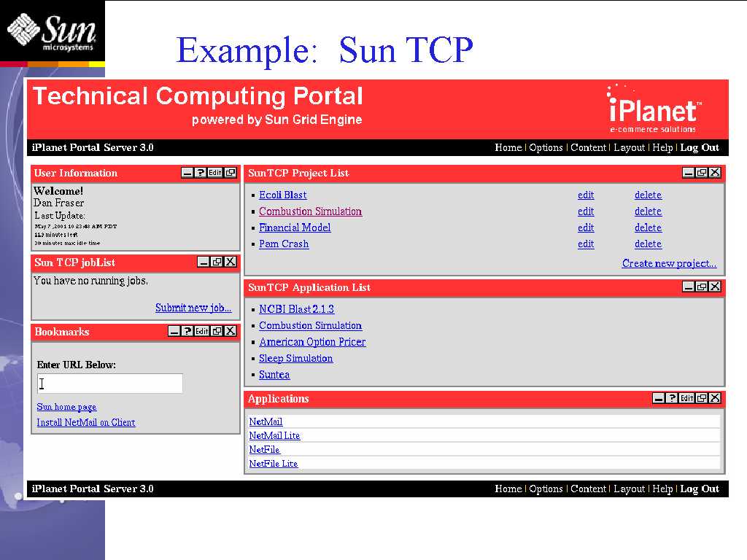Detach the Sun TCP jobList panel
This screenshot has height=560, width=747.
pos(217,262)
